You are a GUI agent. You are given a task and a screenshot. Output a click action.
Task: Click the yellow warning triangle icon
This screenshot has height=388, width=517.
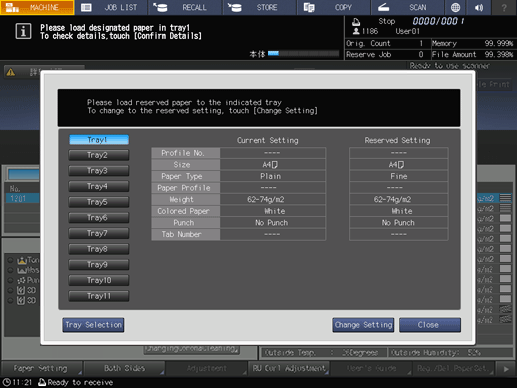pos(11,72)
